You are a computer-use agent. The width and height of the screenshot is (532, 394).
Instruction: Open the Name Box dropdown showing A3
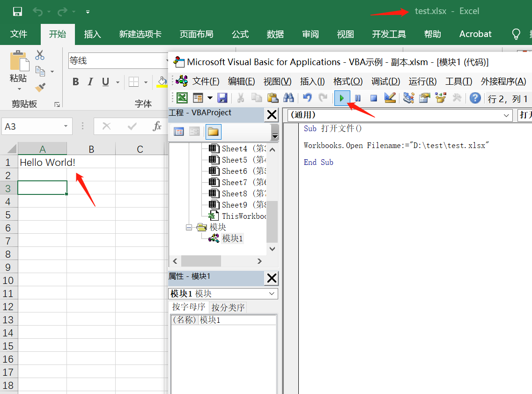66,126
